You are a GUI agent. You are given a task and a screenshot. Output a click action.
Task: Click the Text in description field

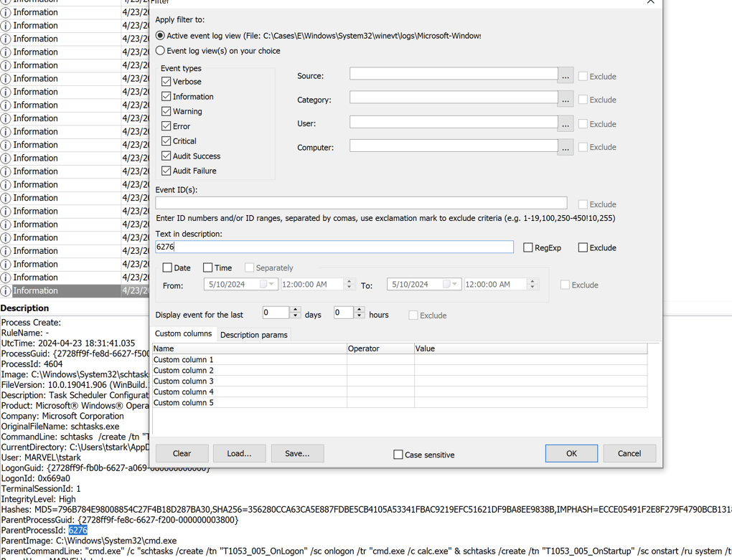pyautogui.click(x=334, y=247)
